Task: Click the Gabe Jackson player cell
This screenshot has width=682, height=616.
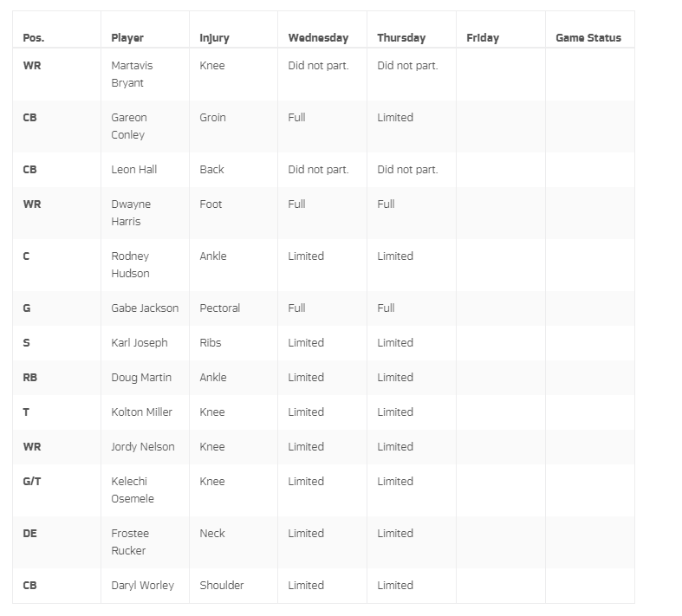Action: [x=145, y=308]
